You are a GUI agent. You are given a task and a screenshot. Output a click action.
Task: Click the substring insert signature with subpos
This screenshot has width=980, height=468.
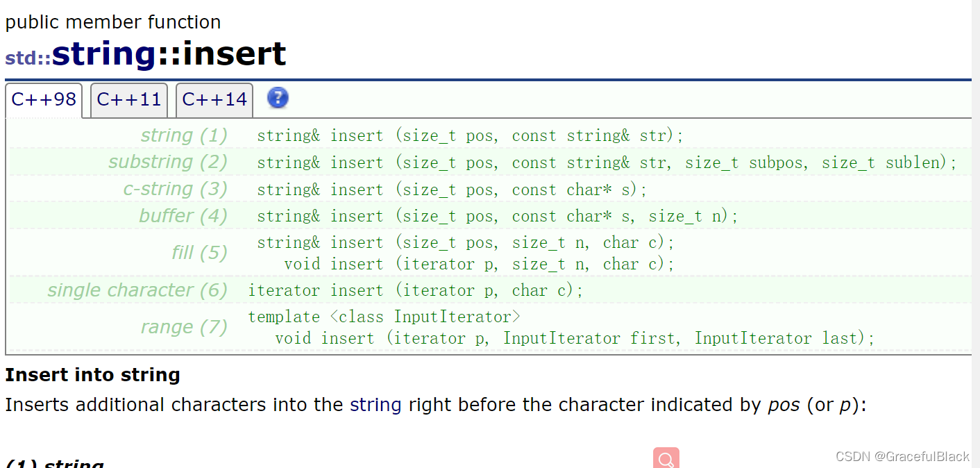[x=607, y=162]
